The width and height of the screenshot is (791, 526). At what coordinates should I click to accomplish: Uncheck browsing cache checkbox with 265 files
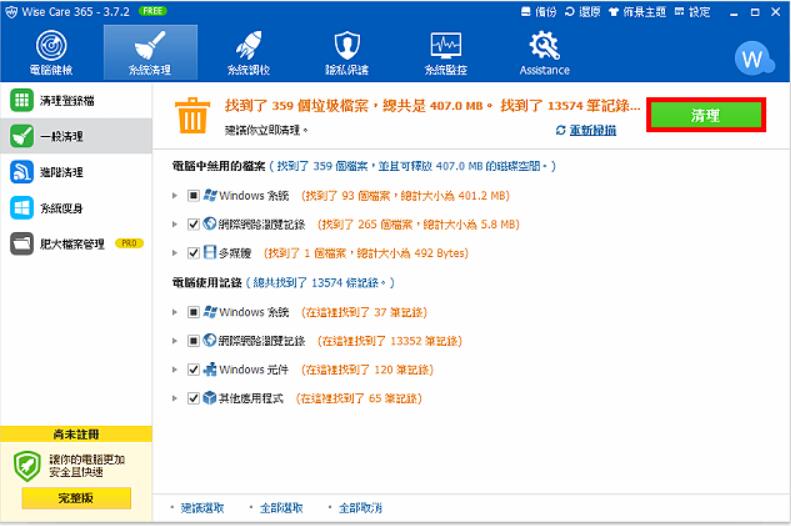tap(193, 224)
